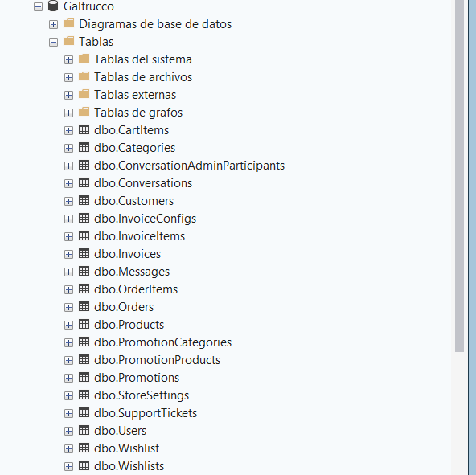Click dbo.Messages table icon

pos(84,271)
